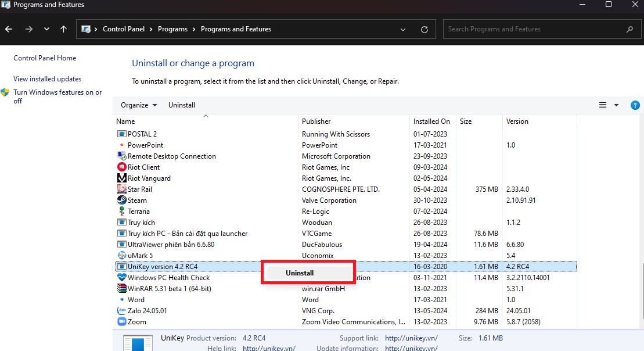This screenshot has height=351, width=644.
Task: Select the Steam icon
Action: (121, 200)
